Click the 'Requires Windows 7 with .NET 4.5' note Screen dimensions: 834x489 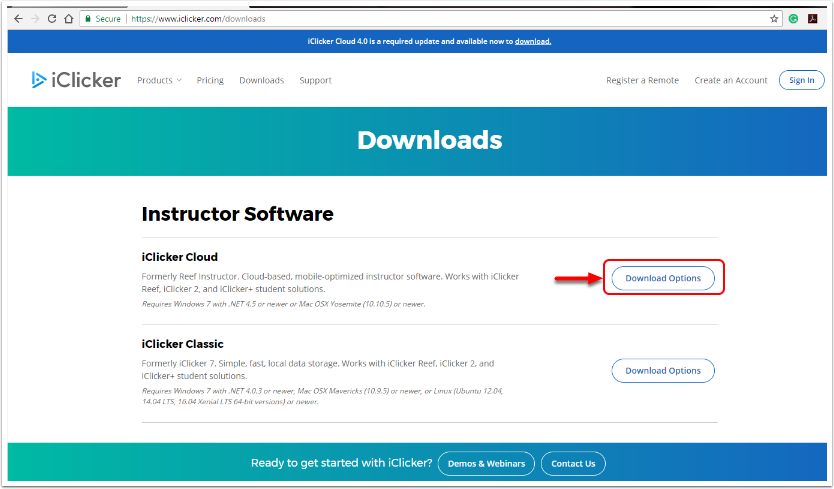(x=283, y=304)
